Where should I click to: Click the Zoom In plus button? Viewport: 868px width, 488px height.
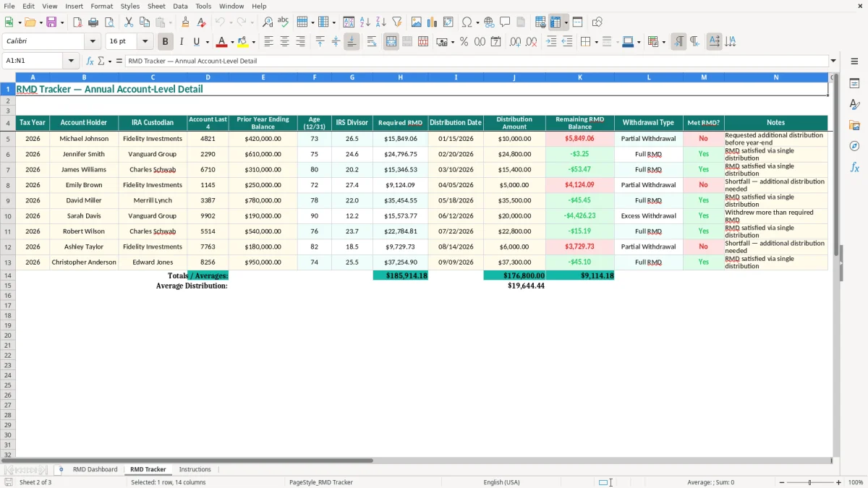(x=838, y=482)
